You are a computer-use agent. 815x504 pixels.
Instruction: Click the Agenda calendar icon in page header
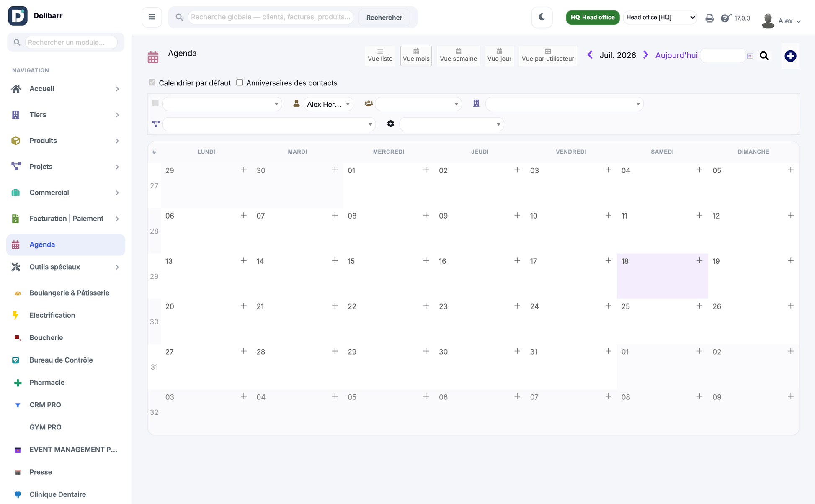pyautogui.click(x=153, y=57)
